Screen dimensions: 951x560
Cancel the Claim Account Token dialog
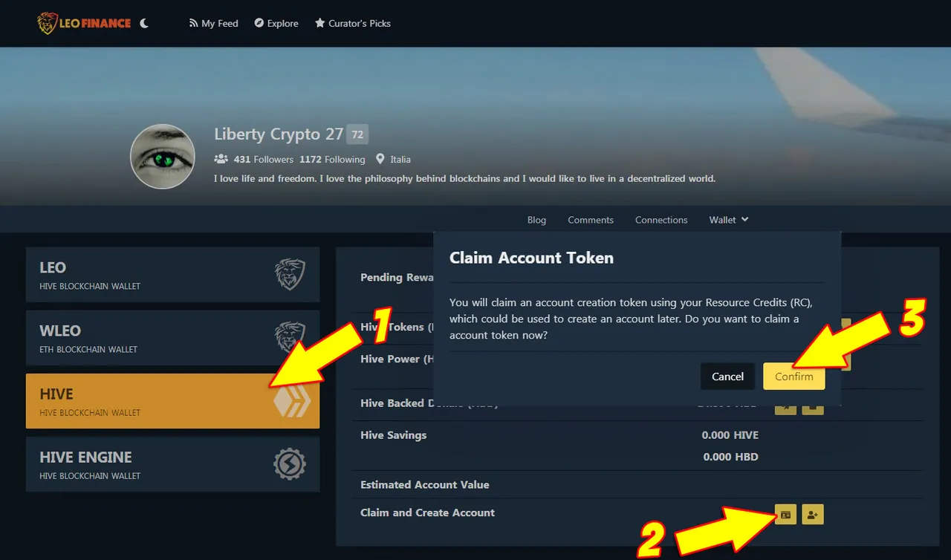coord(727,377)
